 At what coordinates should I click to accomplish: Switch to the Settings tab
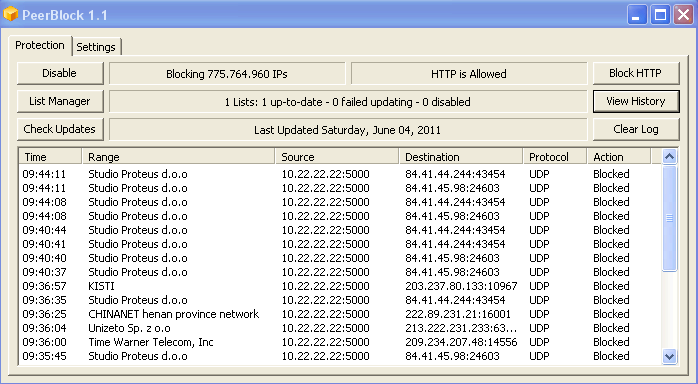[96, 47]
